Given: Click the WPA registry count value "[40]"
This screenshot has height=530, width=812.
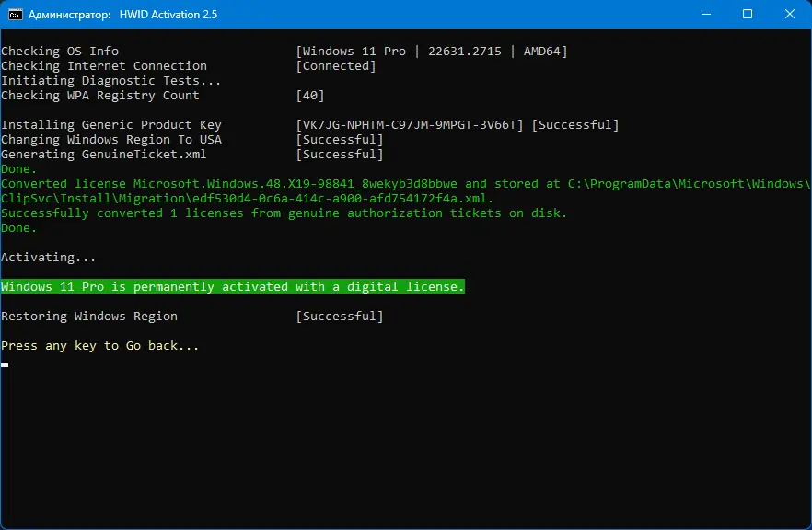Looking at the screenshot, I should 310,96.
